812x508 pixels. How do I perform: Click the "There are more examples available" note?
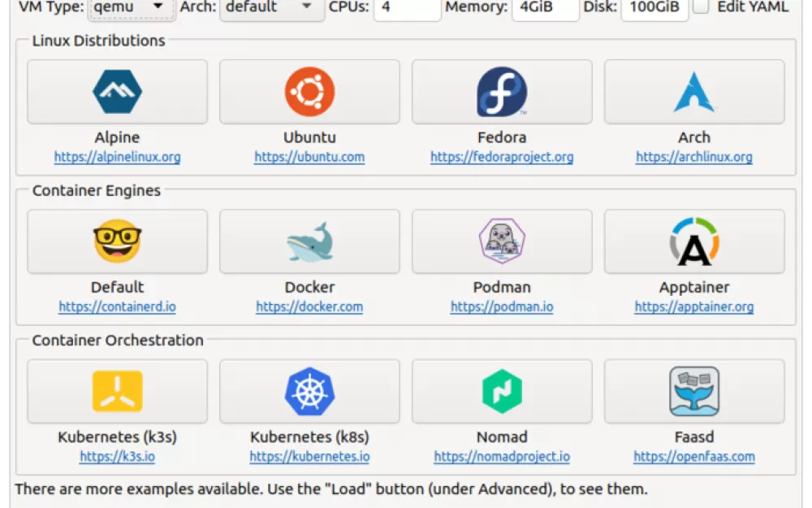tap(331, 488)
